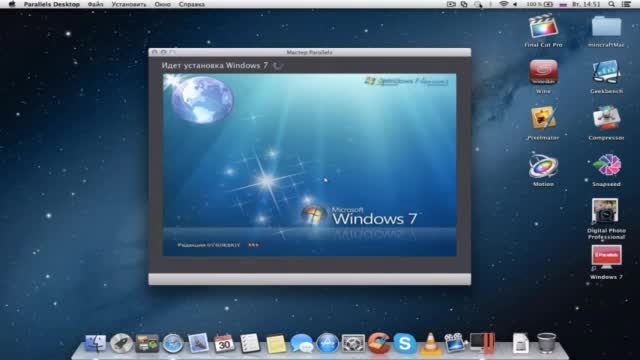Open the minecraftMac folder on desktop

tap(607, 26)
